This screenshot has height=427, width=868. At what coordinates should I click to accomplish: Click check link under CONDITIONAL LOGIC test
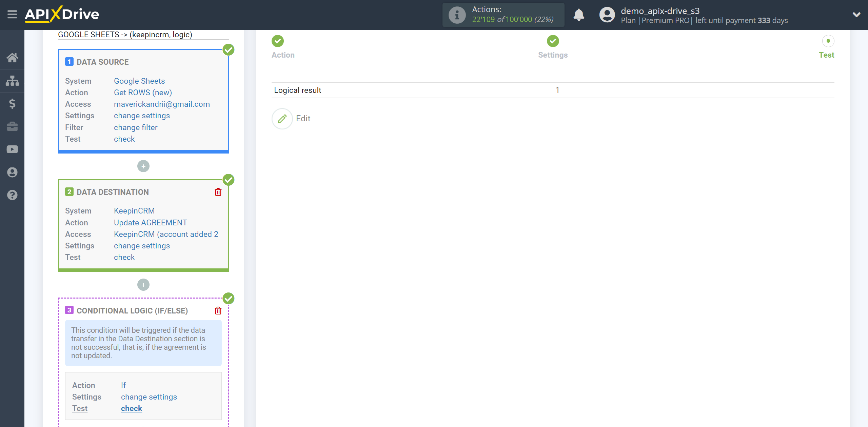[131, 409]
